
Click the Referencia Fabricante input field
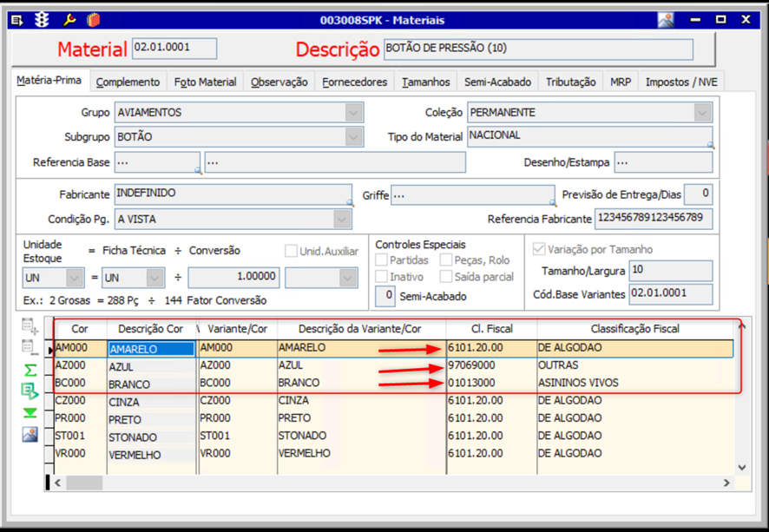654,219
